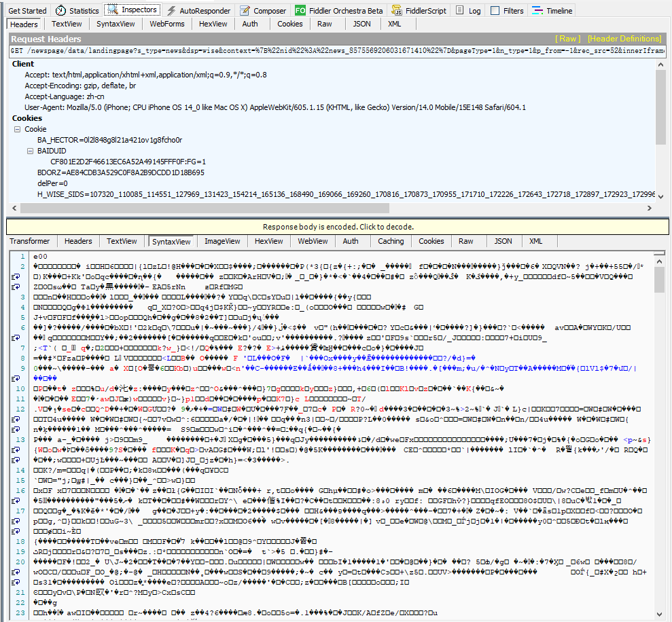Select the User-Agent header line
Screen dimensions: 672x622
click(x=275, y=107)
